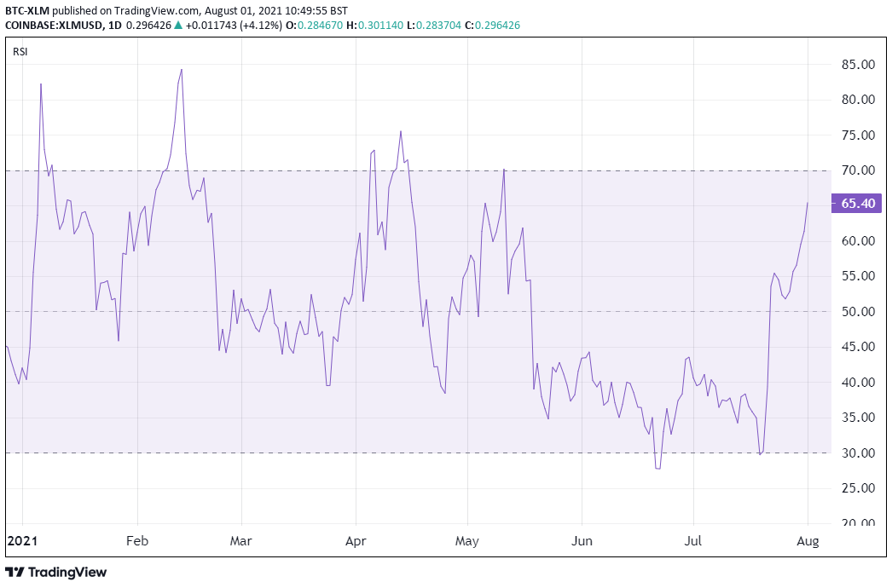The width and height of the screenshot is (892, 588).
Task: Click the Jun label on time axis
Action: (582, 541)
